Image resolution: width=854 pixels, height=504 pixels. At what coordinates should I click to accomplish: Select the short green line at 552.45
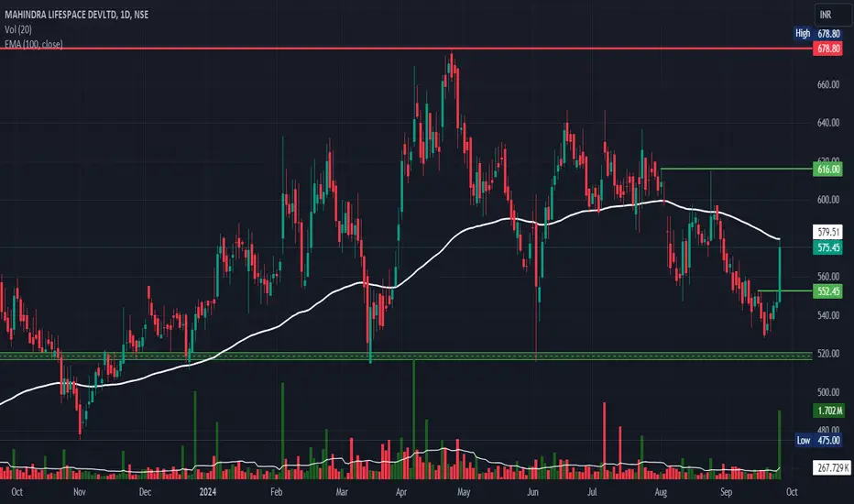[785, 291]
